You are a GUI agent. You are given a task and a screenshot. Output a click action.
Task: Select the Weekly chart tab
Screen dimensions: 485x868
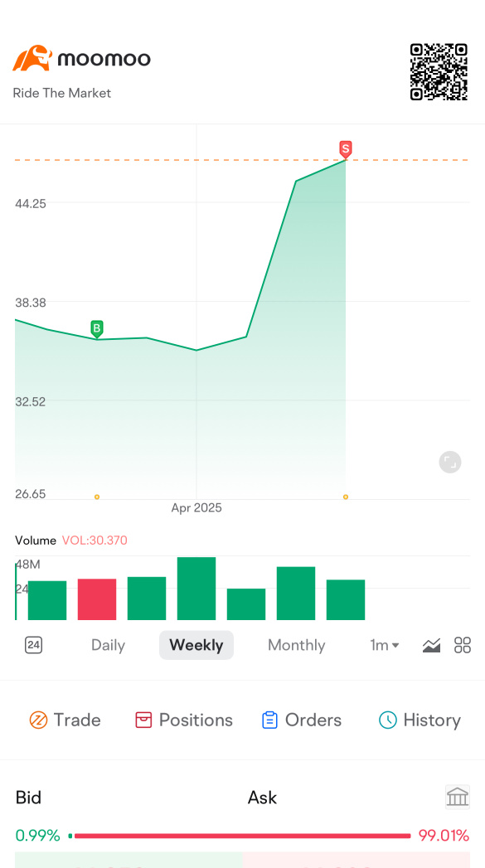click(x=196, y=645)
